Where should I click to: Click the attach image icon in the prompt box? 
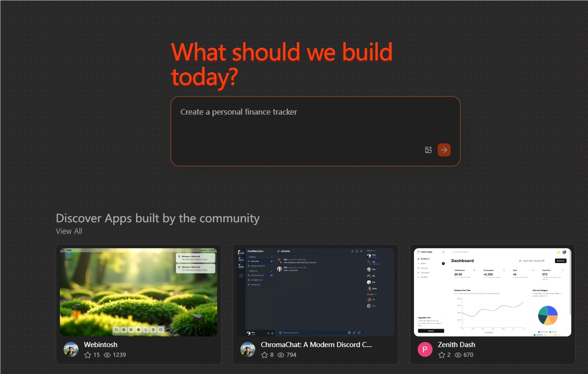click(x=428, y=150)
